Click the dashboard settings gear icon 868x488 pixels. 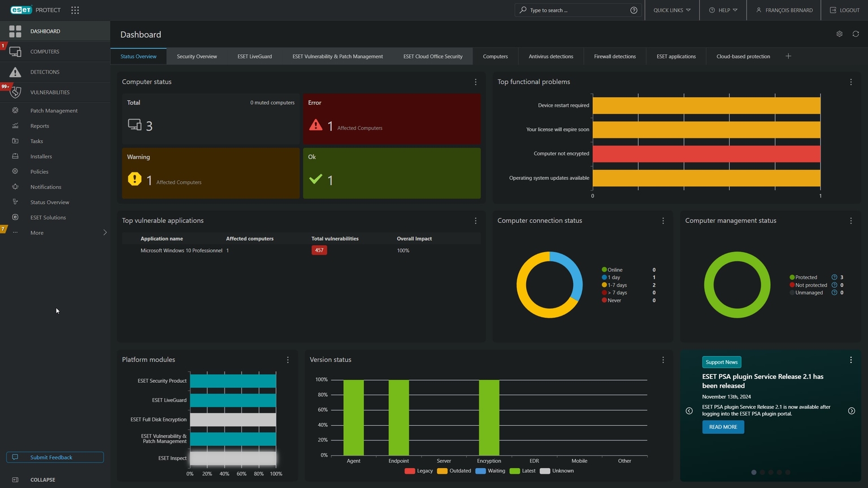pyautogui.click(x=839, y=34)
